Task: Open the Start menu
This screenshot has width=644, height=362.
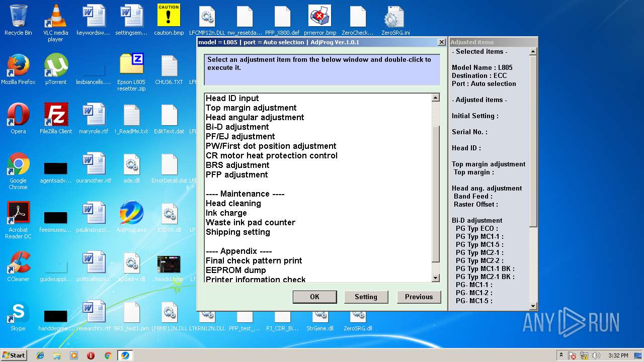Action: click(14, 355)
